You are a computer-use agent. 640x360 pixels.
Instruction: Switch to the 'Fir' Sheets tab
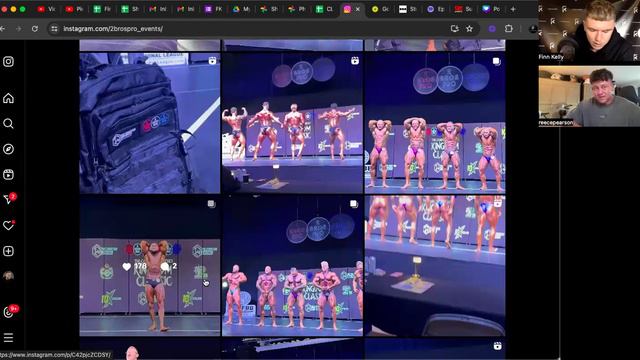[102, 9]
